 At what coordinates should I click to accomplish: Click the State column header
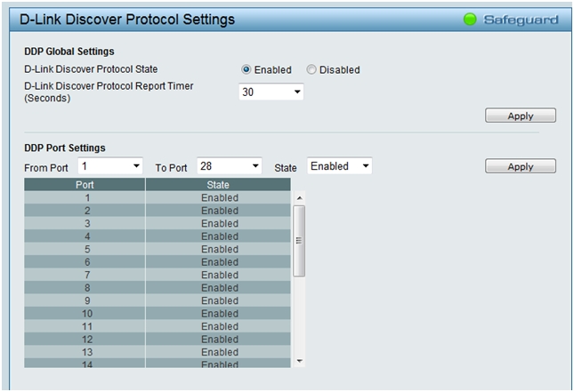218,185
